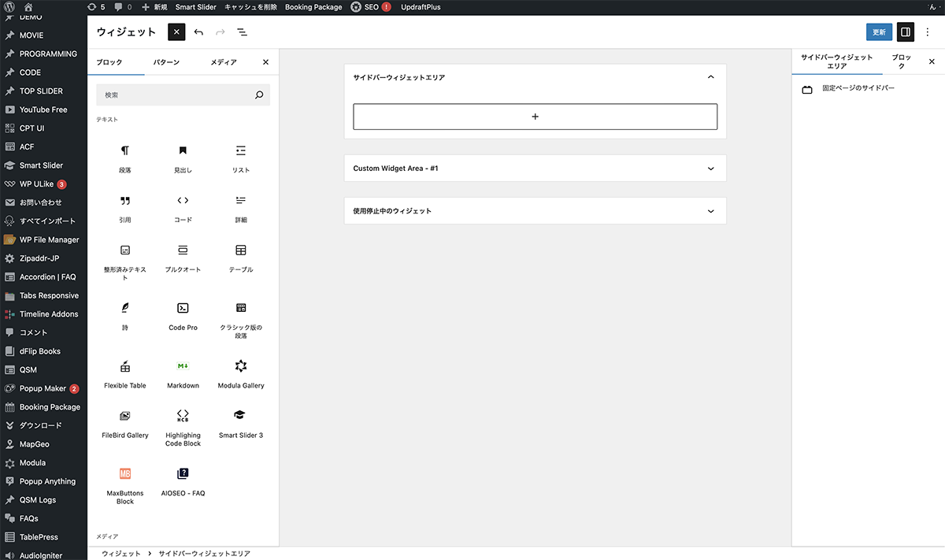Screen dimensions: 945x560
Task: Select the Modula Gallery block
Action: pos(241,373)
